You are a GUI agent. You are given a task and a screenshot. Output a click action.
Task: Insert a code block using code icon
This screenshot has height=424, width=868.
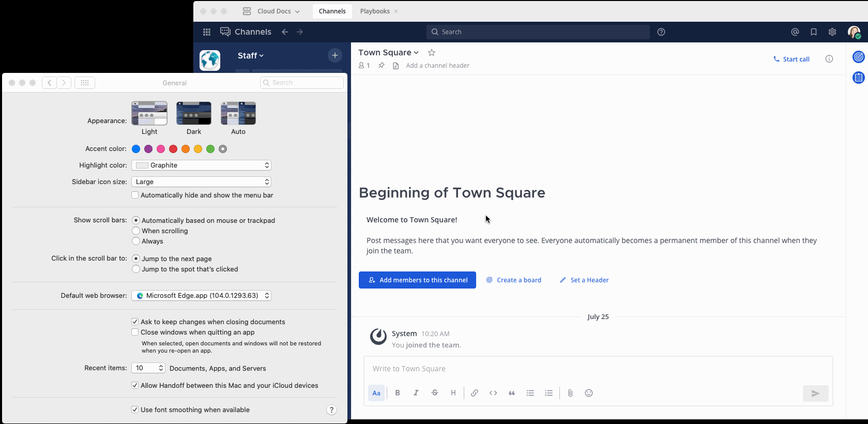pos(493,393)
